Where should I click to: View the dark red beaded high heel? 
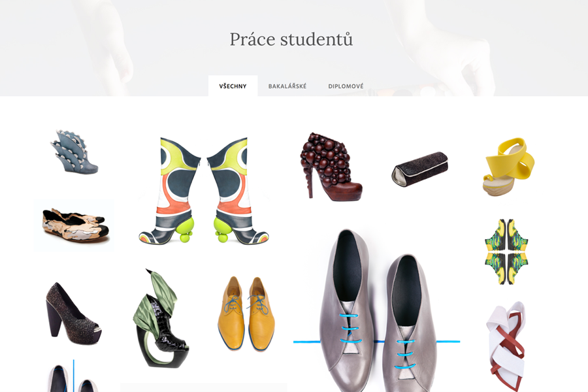(331, 166)
